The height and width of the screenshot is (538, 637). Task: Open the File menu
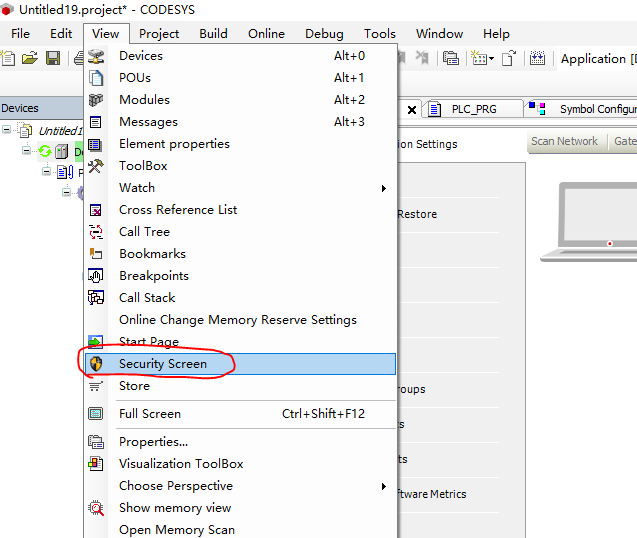point(20,34)
